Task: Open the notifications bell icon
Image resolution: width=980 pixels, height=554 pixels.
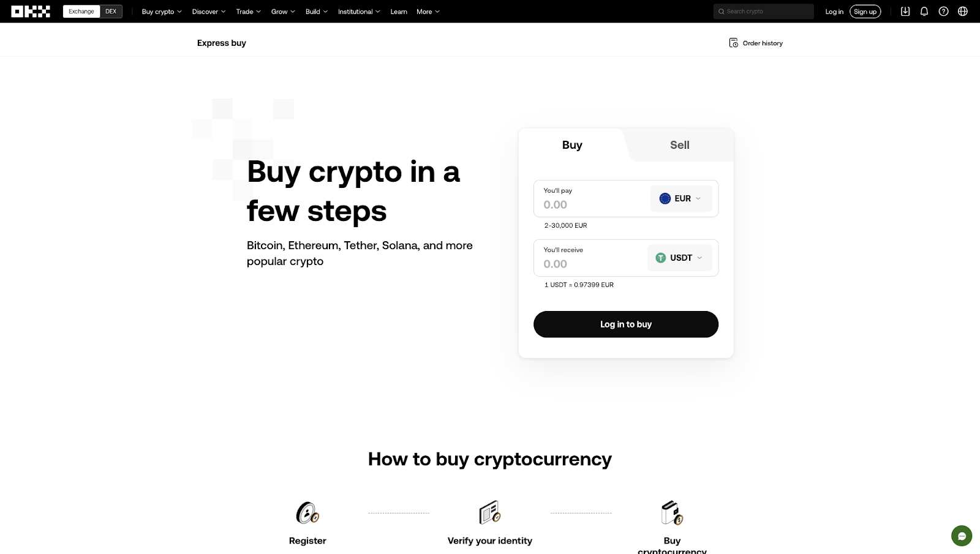Action: click(924, 11)
